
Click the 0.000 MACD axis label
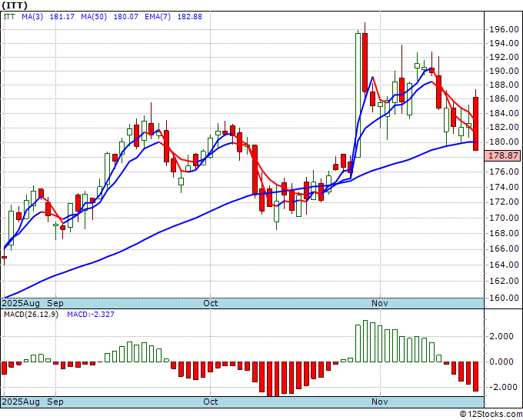501,362
